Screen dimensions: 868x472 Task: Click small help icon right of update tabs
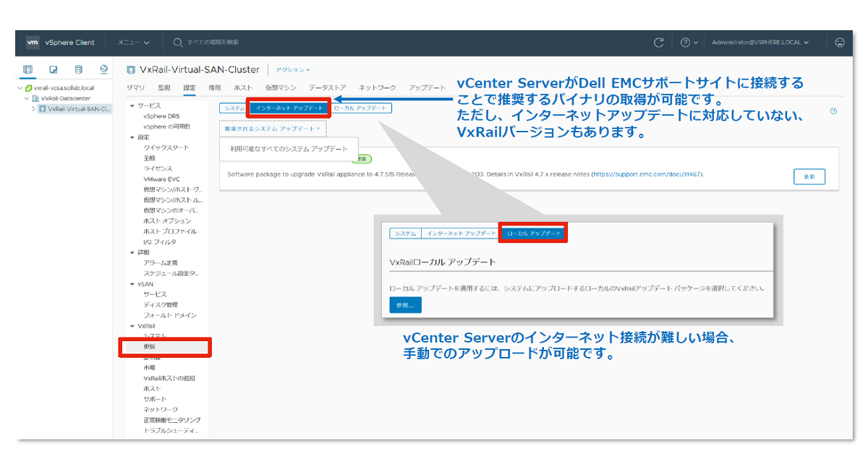[833, 111]
